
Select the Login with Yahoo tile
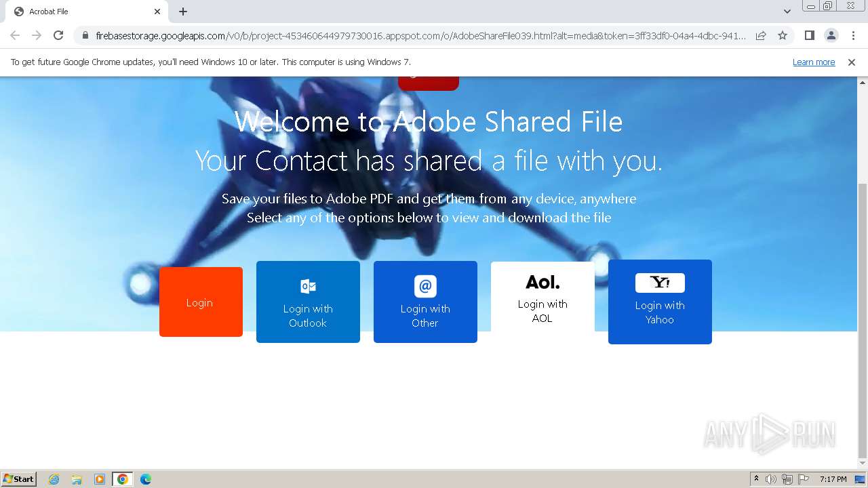660,302
